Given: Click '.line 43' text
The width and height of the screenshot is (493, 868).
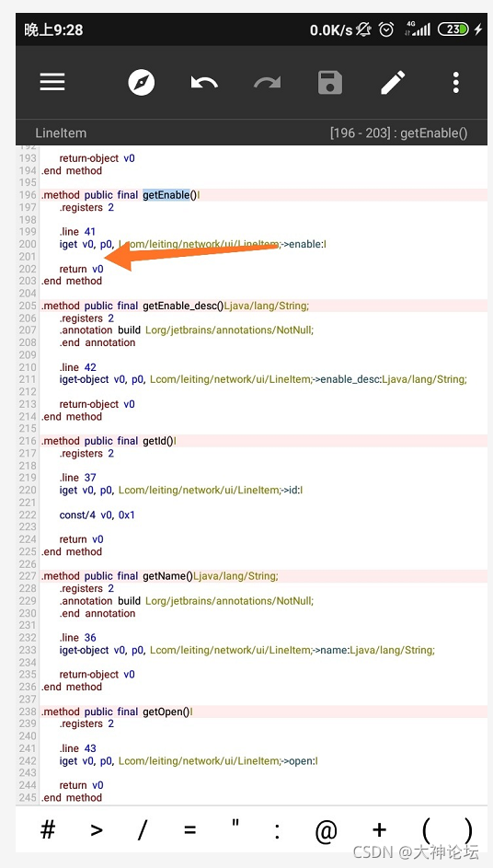Looking at the screenshot, I should [77, 748].
